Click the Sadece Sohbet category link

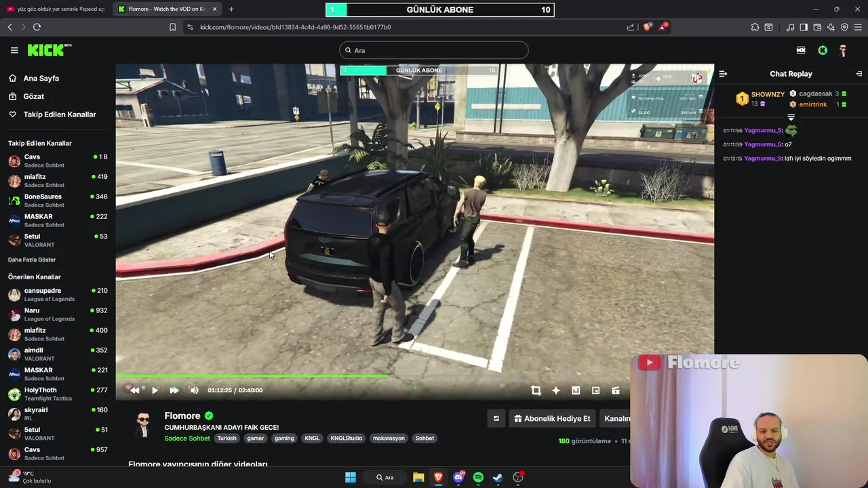[187, 438]
